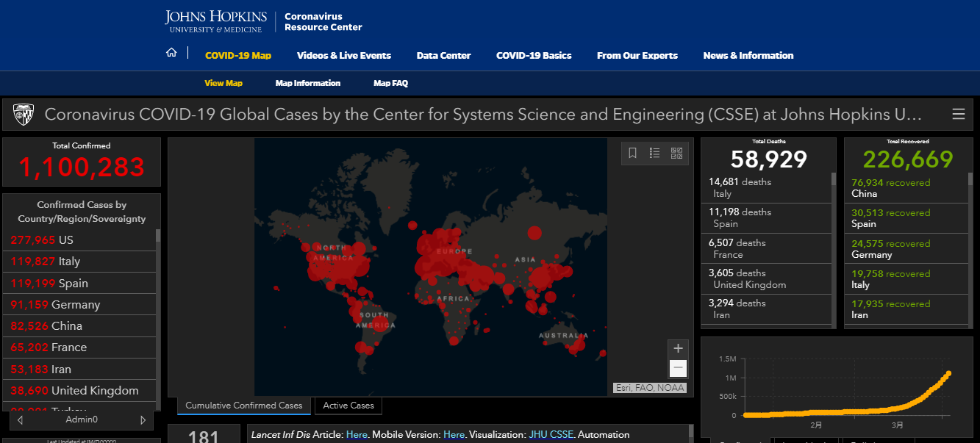980x443 pixels.
Task: Open the Lancet article Here link
Action: point(357,434)
